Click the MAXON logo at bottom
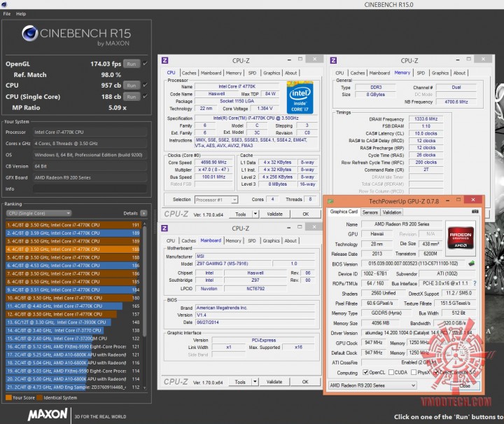504x424 pixels. pyautogui.click(x=48, y=414)
